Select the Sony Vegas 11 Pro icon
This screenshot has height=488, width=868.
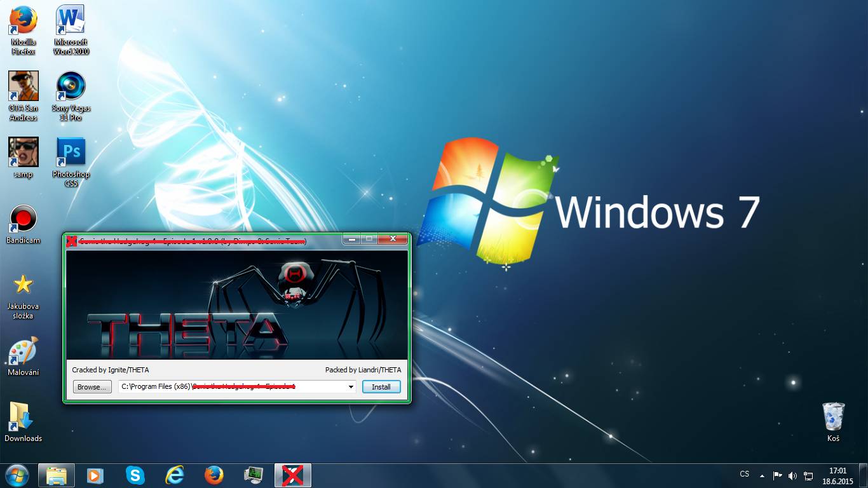click(x=71, y=96)
